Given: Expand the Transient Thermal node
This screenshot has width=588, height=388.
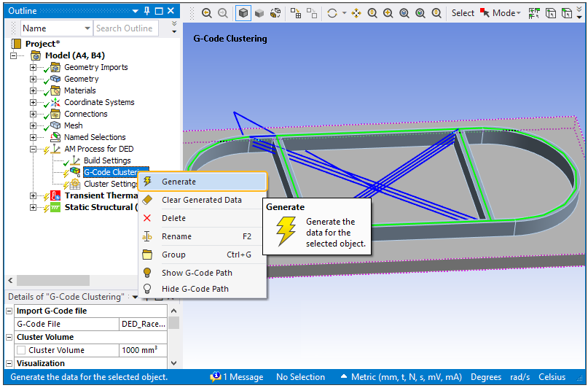Looking at the screenshot, I should coord(33,195).
